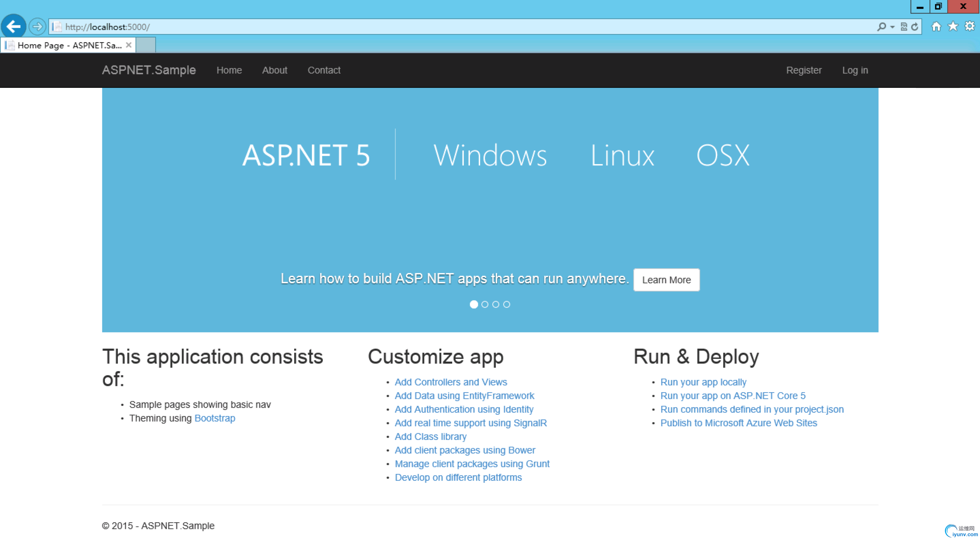This screenshot has width=980, height=540.
Task: Close the Home Page browser tab
Action: [x=129, y=45]
